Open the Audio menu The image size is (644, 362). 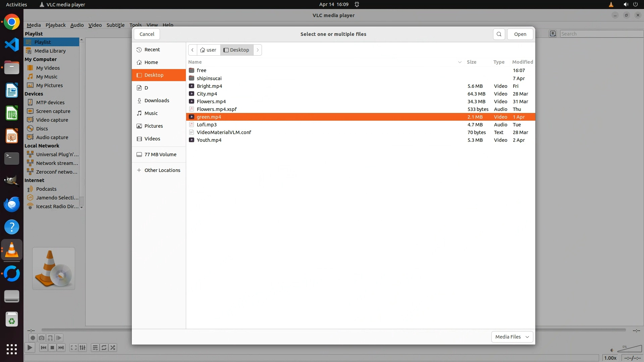[77, 25]
